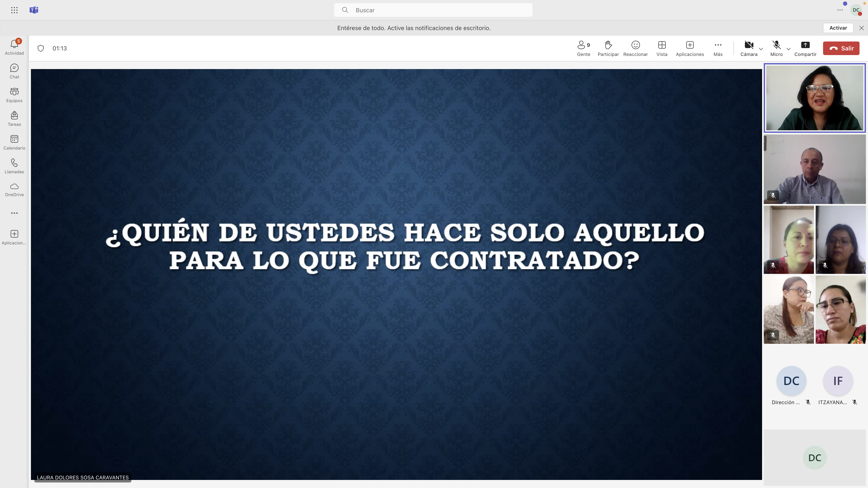Focus the Buscar search field
868x488 pixels.
coord(433,10)
